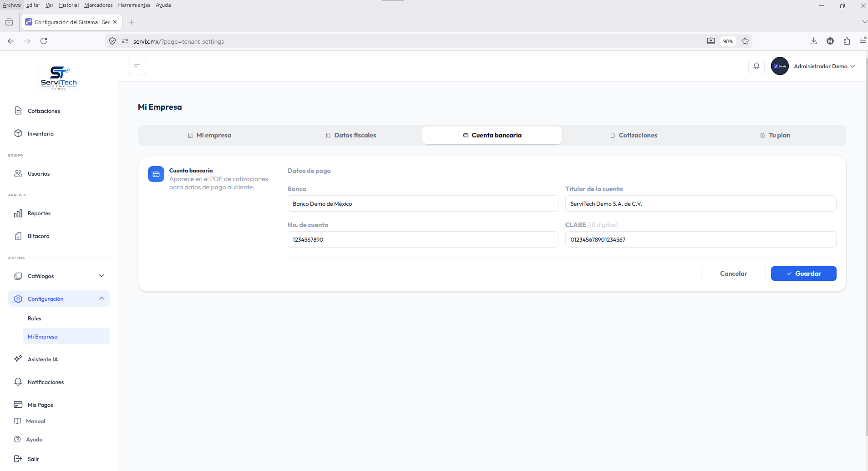
Task: Open Roles under Configuración
Action: 35,319
